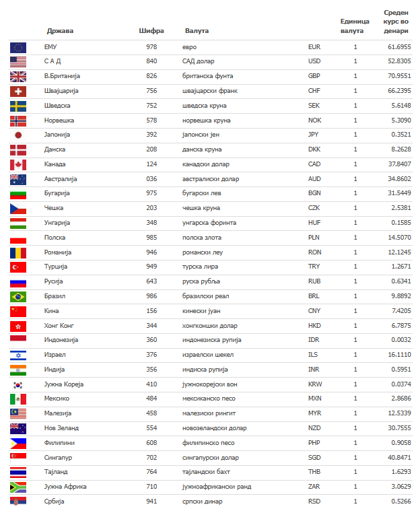Click the британска фунта currency name
Viewport: 420px width, 517px height.
coord(209,76)
